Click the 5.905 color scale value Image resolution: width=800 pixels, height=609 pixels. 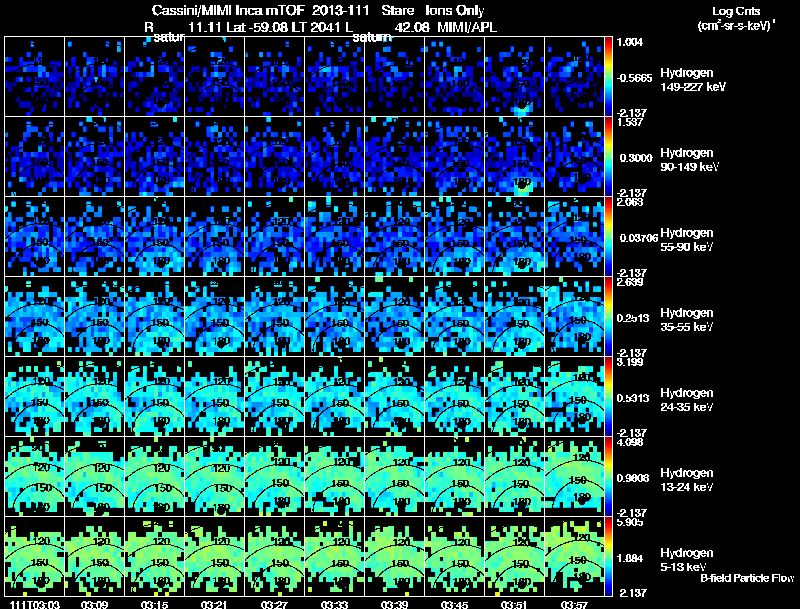630,522
